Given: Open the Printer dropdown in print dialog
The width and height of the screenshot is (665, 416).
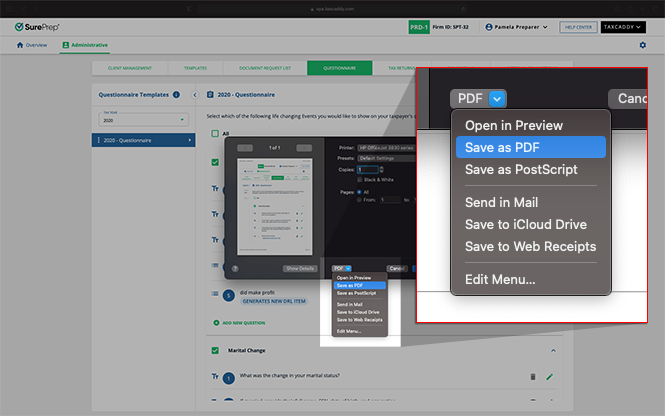Looking at the screenshot, I should pyautogui.click(x=387, y=148).
